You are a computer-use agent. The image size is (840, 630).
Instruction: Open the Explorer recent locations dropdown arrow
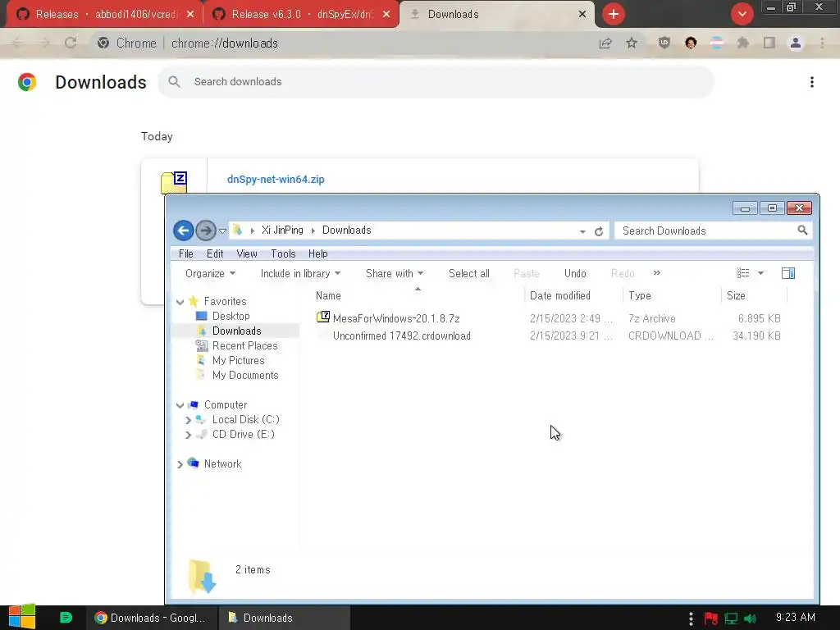(222, 231)
